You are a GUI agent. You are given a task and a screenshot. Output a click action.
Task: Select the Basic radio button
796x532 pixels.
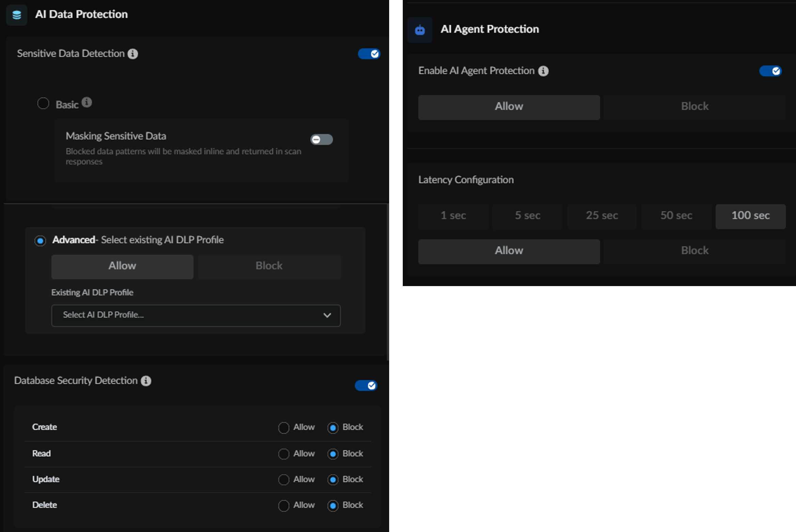point(43,103)
